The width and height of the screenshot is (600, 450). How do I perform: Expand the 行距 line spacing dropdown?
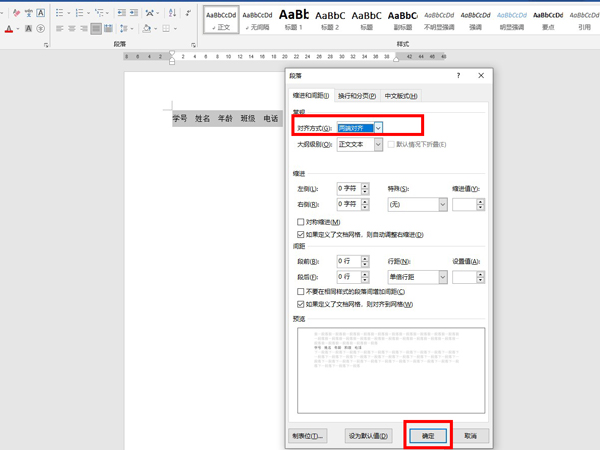click(441, 277)
